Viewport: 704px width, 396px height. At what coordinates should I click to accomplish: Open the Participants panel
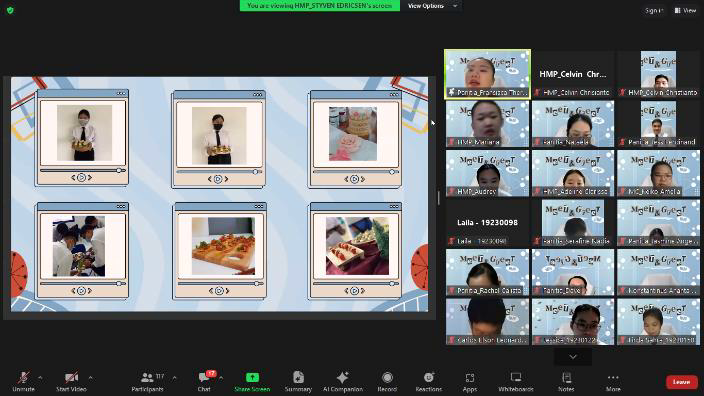[x=148, y=382]
